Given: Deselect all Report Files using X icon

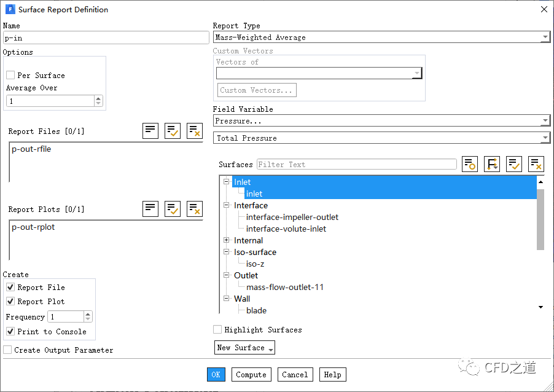Looking at the screenshot, I should tap(195, 130).
